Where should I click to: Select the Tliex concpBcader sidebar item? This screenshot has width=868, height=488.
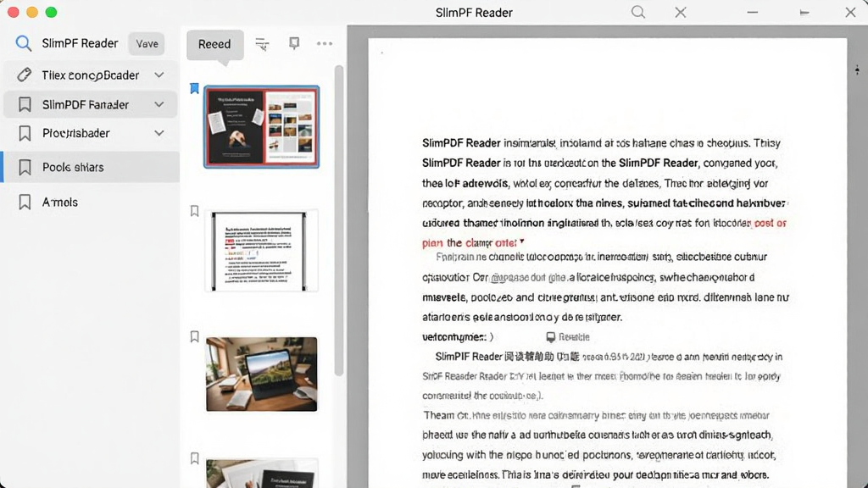point(90,75)
